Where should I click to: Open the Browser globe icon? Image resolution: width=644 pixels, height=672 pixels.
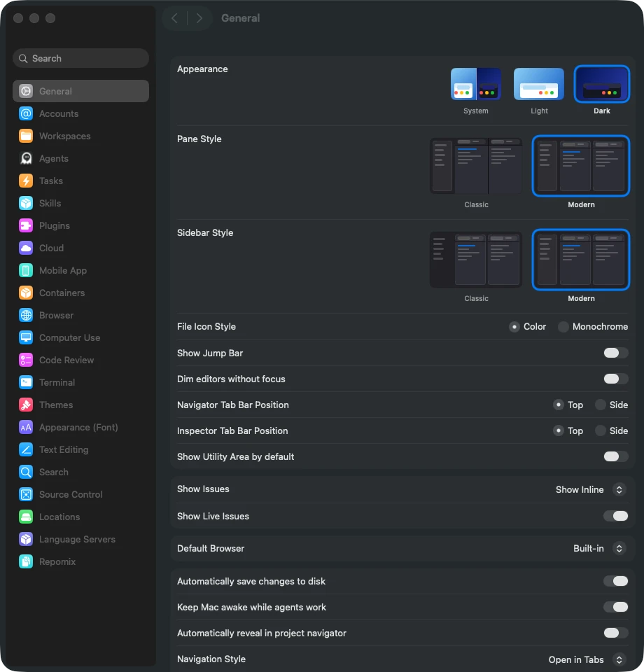click(26, 315)
